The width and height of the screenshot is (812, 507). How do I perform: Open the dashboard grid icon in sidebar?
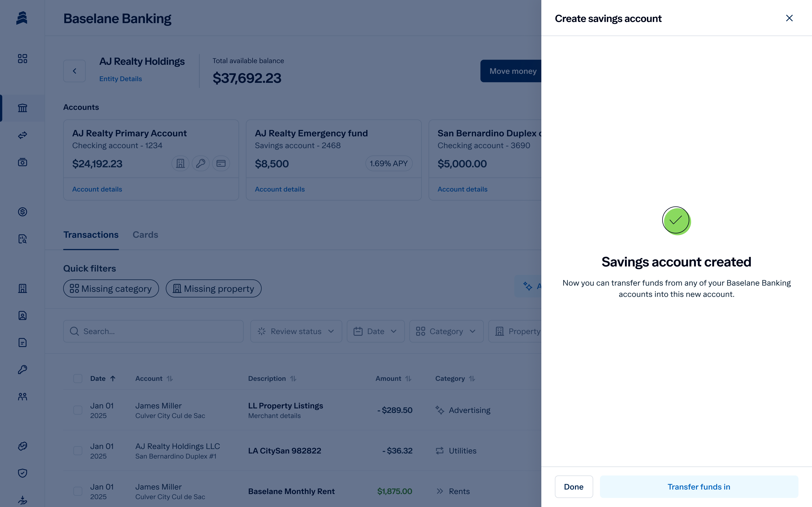(23, 59)
